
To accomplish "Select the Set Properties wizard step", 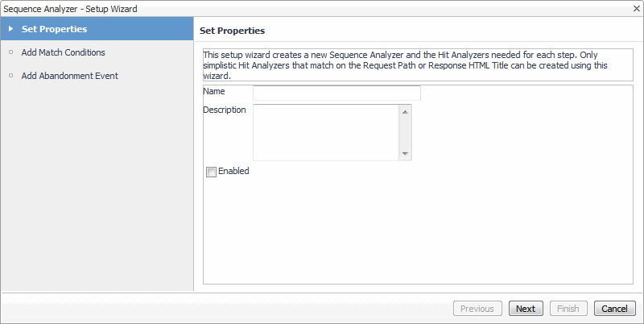I will (x=55, y=30).
